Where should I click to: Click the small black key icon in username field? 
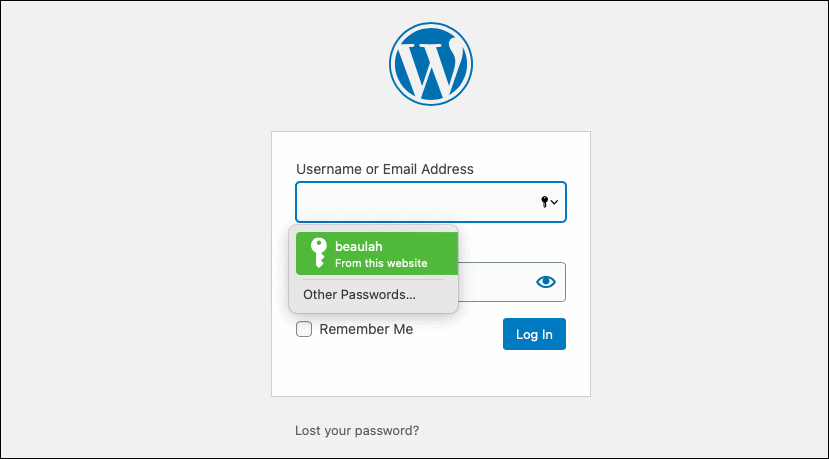(545, 201)
